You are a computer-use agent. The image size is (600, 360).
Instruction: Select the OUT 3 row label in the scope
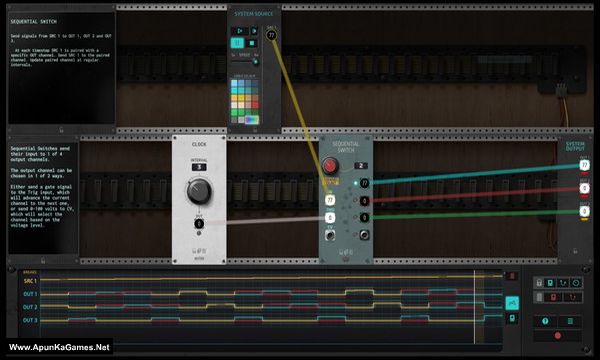coord(30,320)
